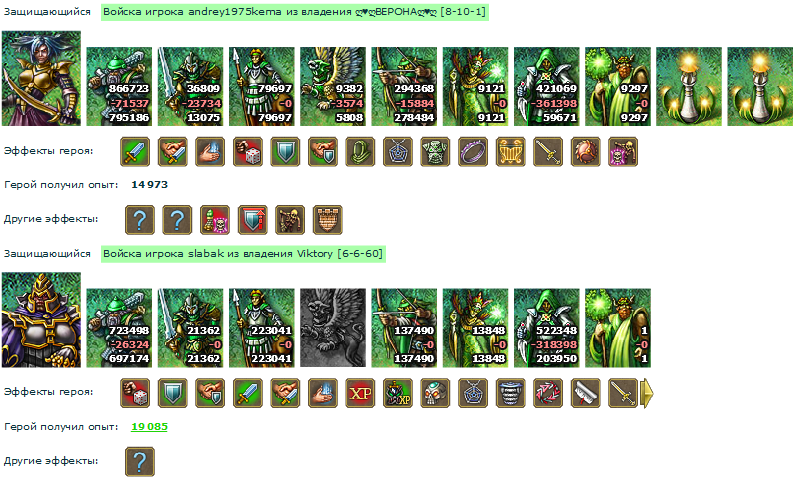The width and height of the screenshot is (797, 480).
Task: Select the skull helmet artifact icon
Action: coord(436,393)
